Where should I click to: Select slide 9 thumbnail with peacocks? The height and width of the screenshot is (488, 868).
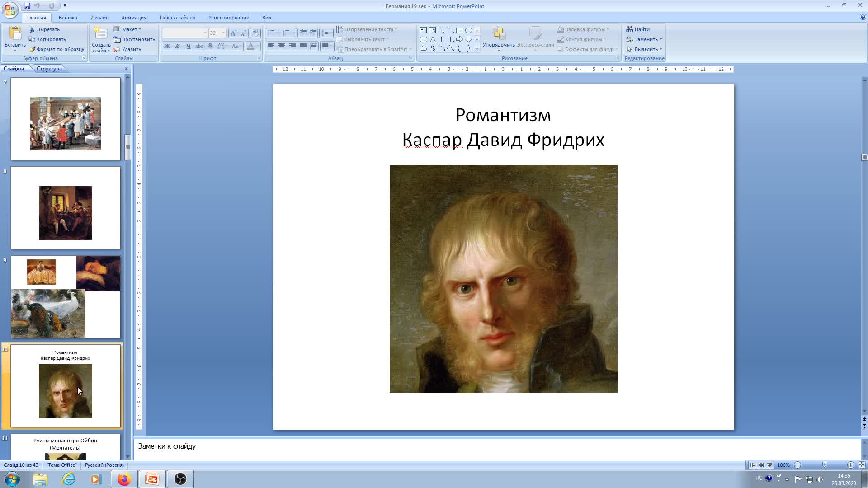[x=66, y=297]
